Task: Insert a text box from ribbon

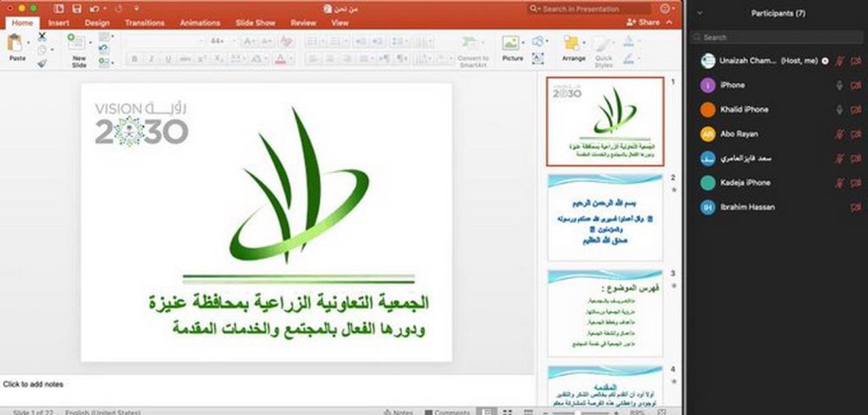Action: click(538, 58)
